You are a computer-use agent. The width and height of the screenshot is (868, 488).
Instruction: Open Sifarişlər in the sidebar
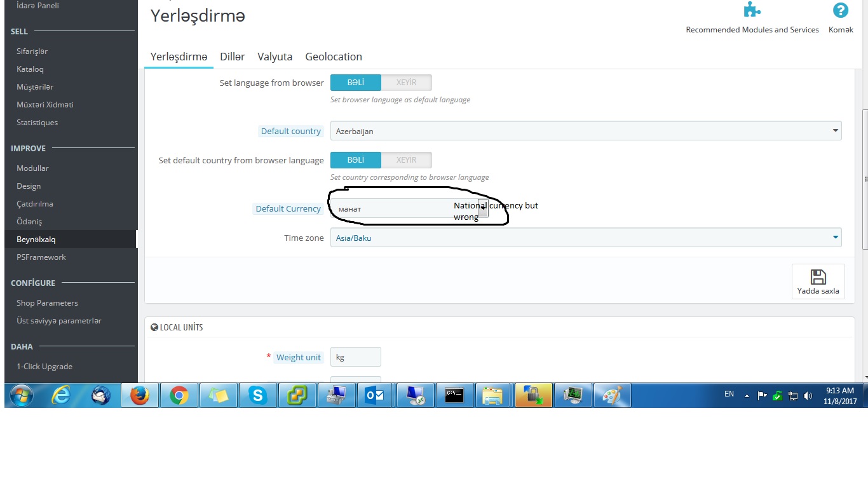[x=32, y=51]
